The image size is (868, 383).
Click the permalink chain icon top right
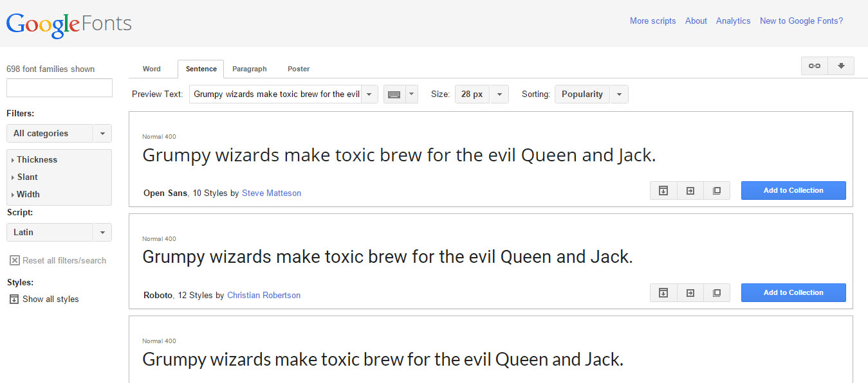tap(814, 66)
